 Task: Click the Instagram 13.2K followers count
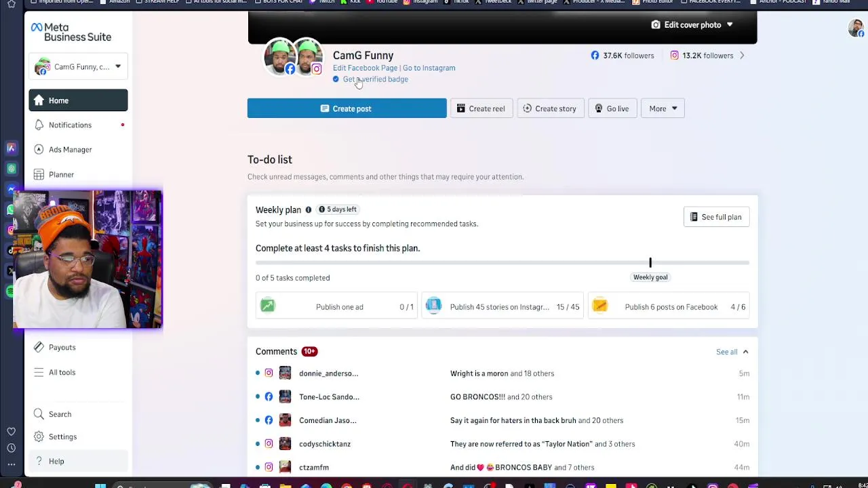pyautogui.click(x=701, y=56)
